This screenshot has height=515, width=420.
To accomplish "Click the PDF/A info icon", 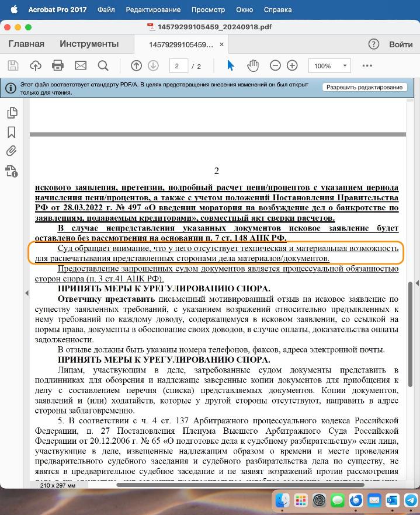I will coord(11,88).
